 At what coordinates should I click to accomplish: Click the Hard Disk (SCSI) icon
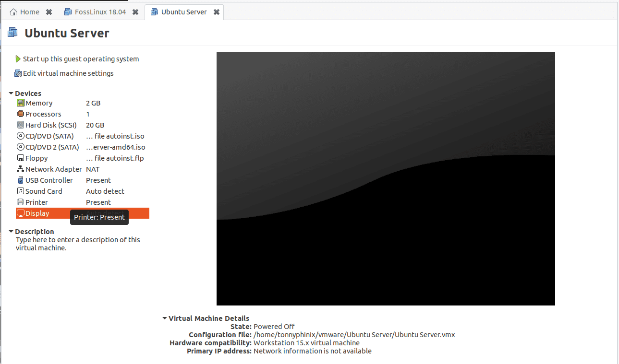click(x=21, y=125)
